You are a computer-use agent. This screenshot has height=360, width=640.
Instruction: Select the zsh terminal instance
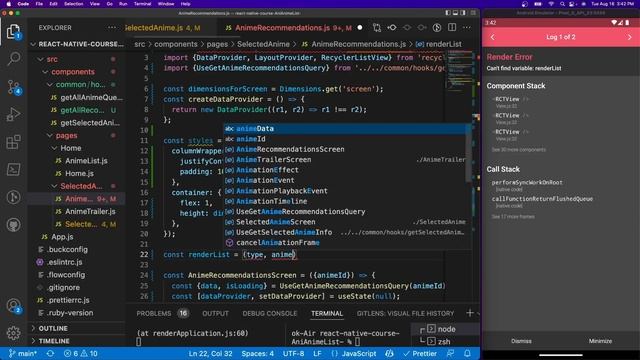click(444, 341)
